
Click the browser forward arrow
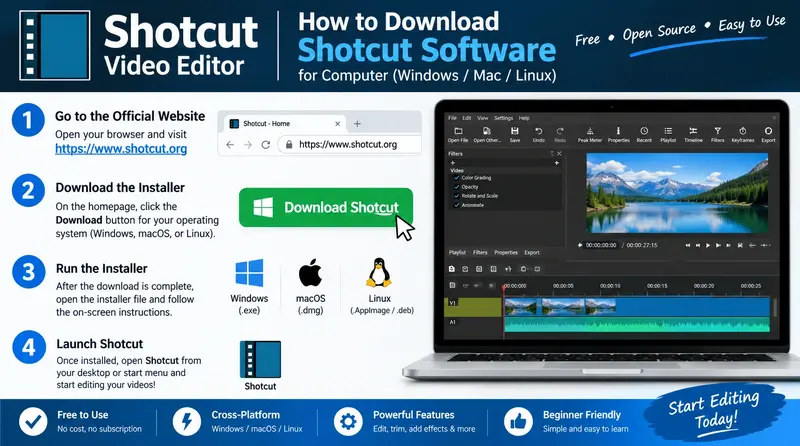point(248,145)
